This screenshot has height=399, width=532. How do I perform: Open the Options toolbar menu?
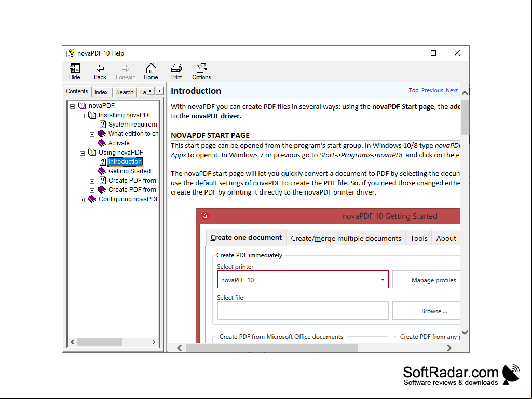tap(201, 72)
